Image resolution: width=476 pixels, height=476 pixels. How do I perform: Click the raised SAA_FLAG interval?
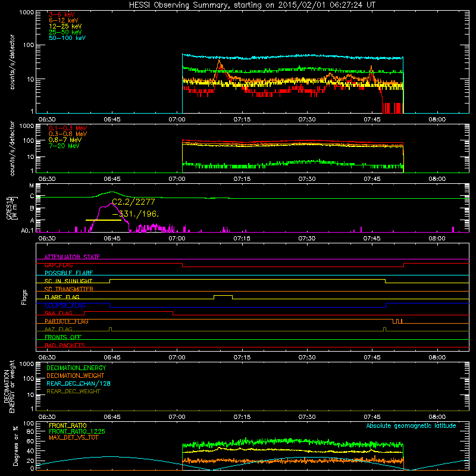pyautogui.click(x=129, y=311)
